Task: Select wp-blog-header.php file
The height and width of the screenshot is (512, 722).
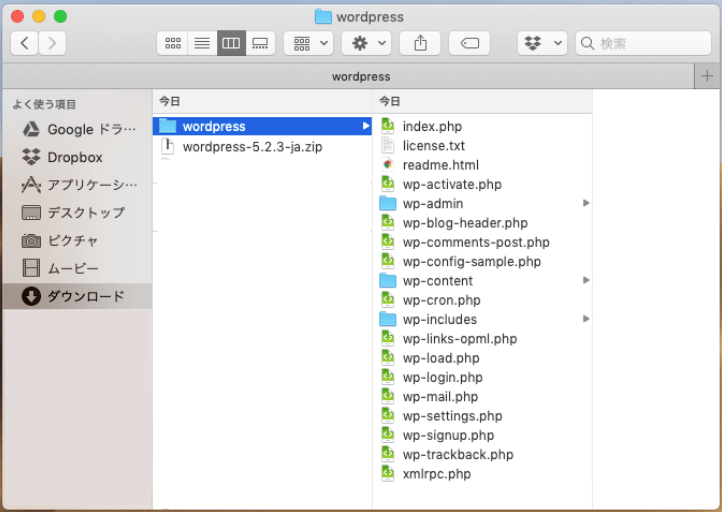Action: click(x=482, y=223)
